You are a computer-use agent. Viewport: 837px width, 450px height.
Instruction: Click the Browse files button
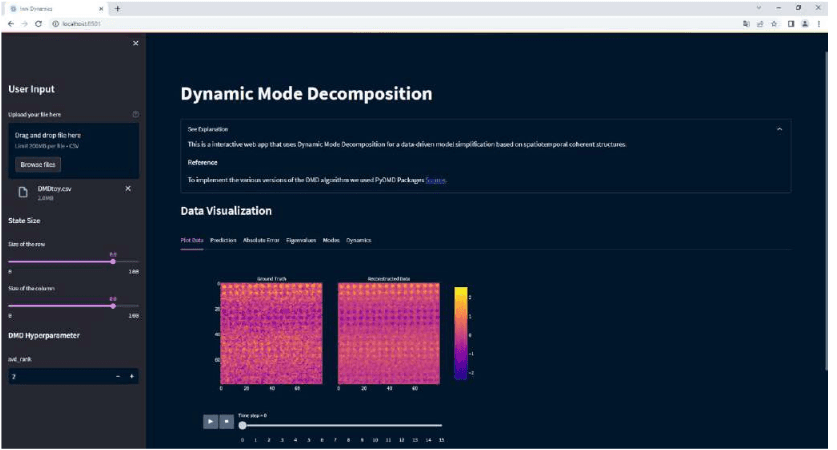pos(38,164)
